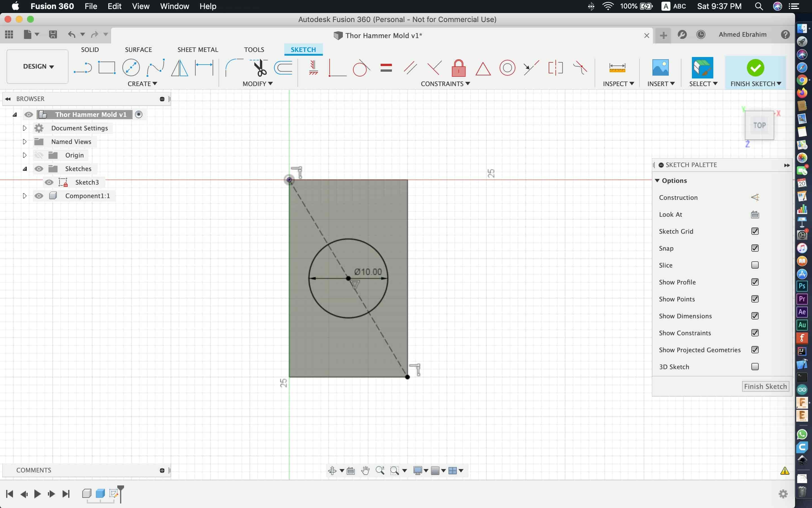Image resolution: width=812 pixels, height=508 pixels.
Task: Apply the Equal constraint
Action: click(x=386, y=68)
